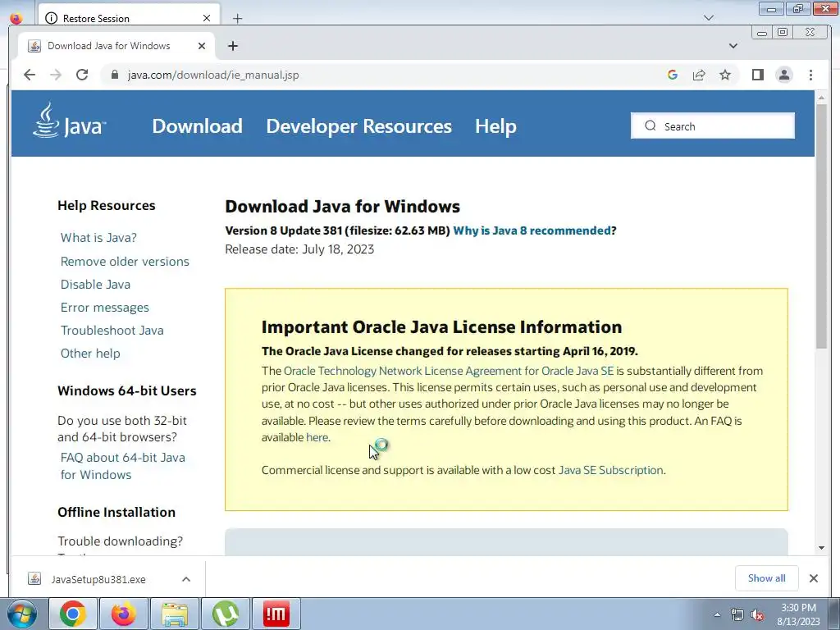Viewport: 840px width, 630px height.
Task: Reload the Java download page
Action: pyautogui.click(x=82, y=75)
